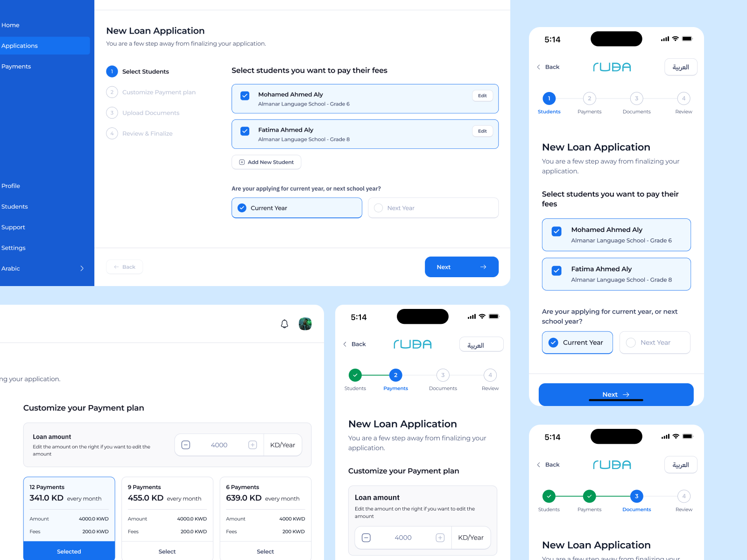
Task: Click step 1 Select Students in desktop stepper
Action: [138, 71]
